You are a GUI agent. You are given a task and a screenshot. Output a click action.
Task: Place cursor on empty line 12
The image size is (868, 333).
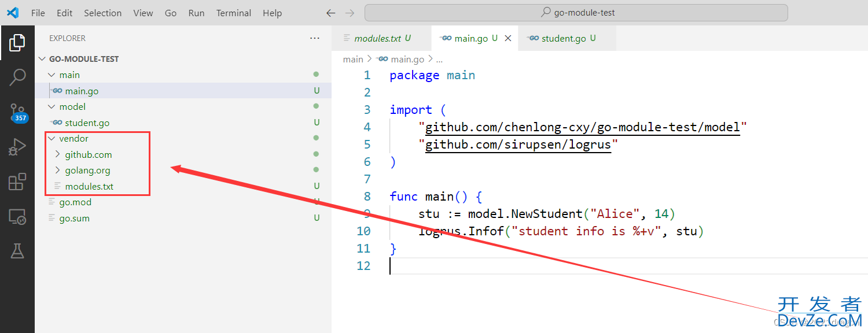(628, 266)
